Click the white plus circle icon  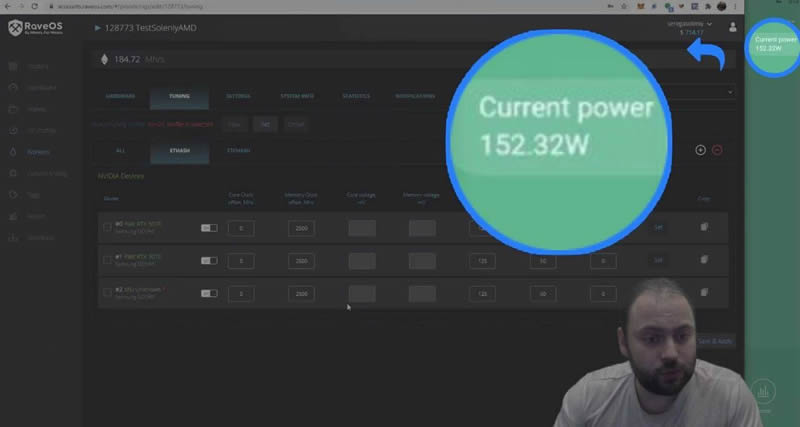click(x=700, y=150)
